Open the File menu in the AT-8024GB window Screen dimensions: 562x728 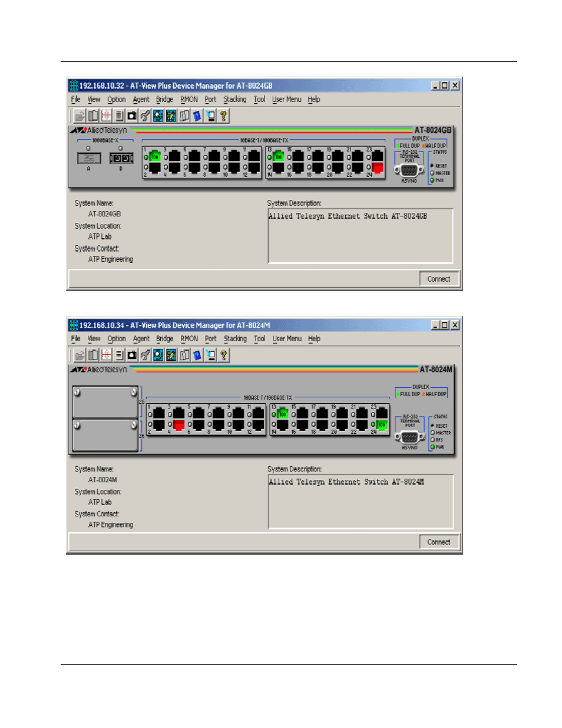click(x=76, y=100)
